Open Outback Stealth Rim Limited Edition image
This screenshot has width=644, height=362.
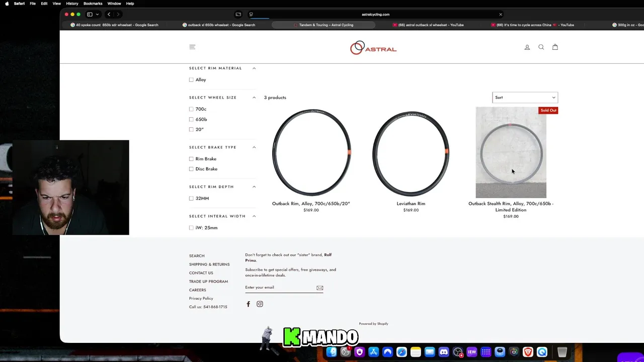pos(511,152)
